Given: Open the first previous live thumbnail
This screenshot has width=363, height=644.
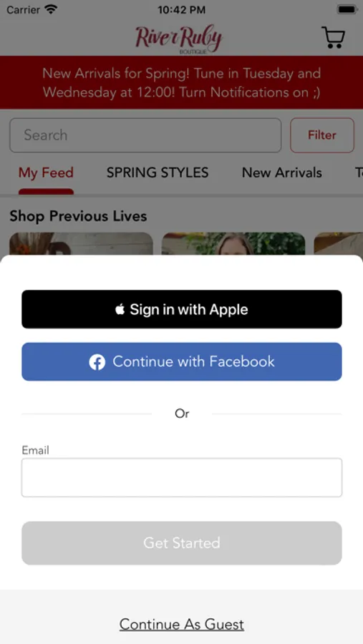Looking at the screenshot, I should click(x=82, y=243).
